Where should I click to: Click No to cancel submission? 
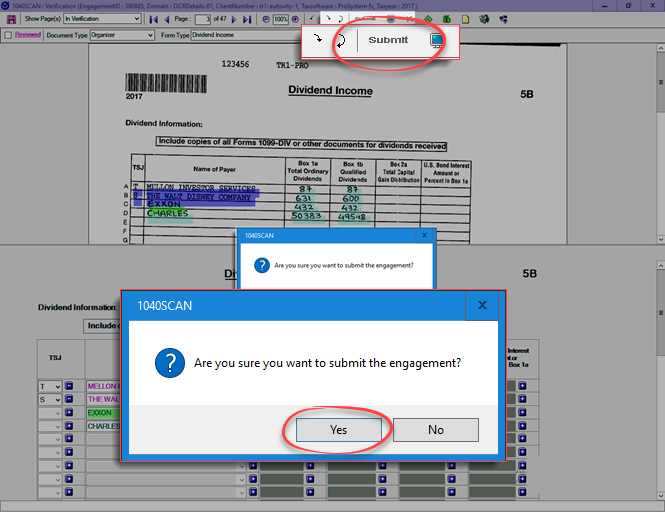(x=435, y=430)
